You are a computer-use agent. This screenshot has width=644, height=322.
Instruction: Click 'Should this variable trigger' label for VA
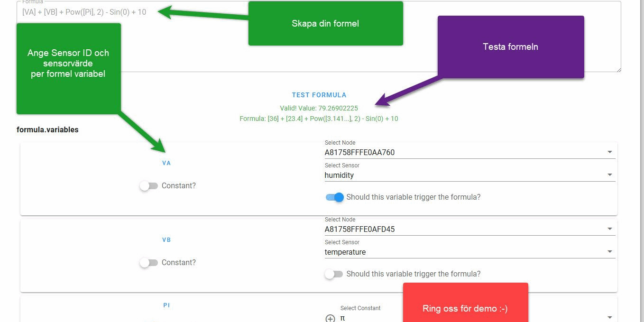[414, 197]
